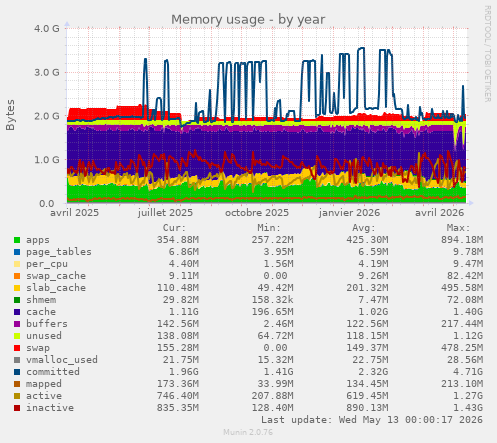The height and width of the screenshot is (443, 497).
Task: Click the olive active legend swatch
Action: coord(17,396)
